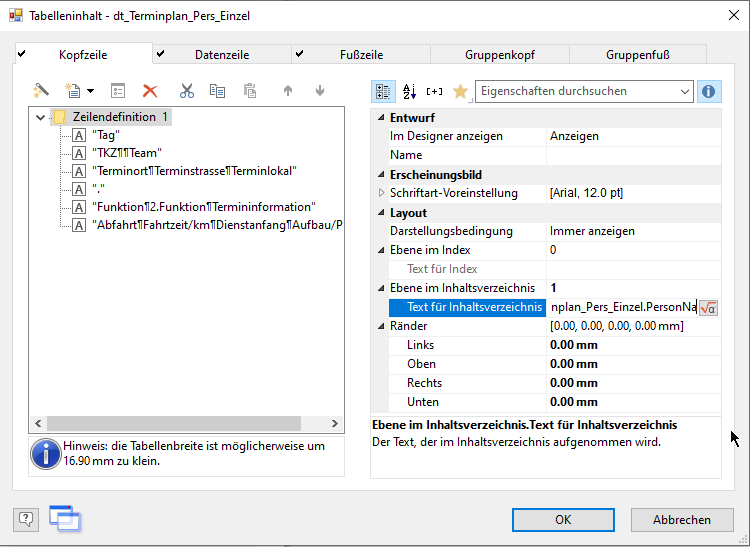Select the "Funktion¶2.Funktion¶Termininformation" tree item
The height and width of the screenshot is (547, 750).
(x=204, y=207)
